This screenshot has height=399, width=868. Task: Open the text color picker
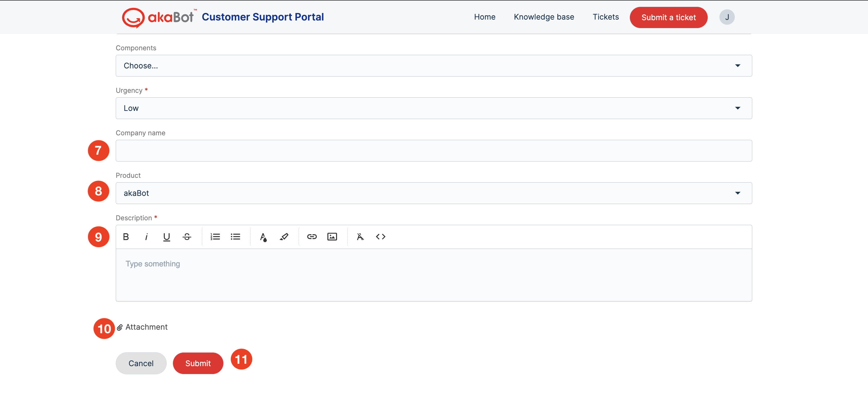263,237
